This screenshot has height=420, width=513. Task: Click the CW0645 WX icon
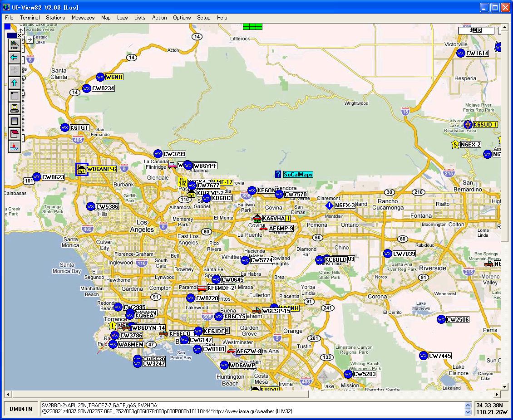(216, 279)
